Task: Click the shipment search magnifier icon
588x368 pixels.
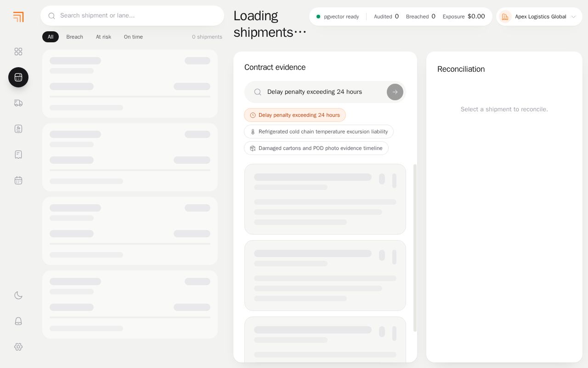Action: (52, 16)
